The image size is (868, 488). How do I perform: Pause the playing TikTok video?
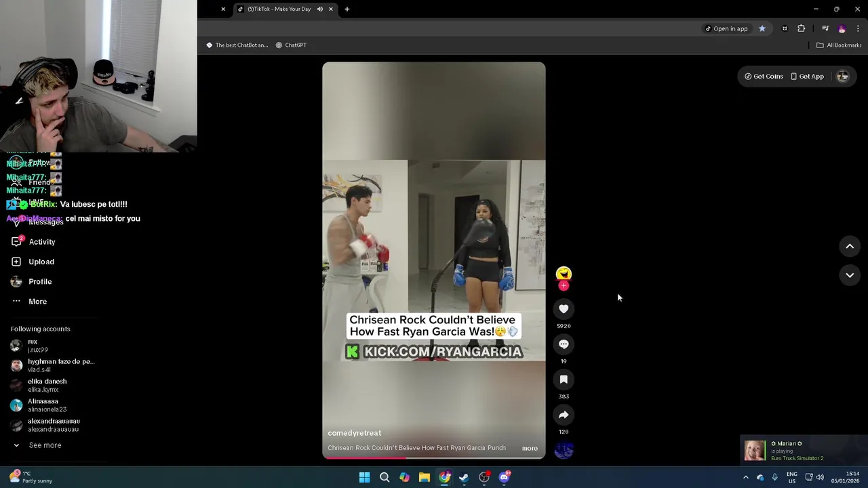[x=434, y=260]
